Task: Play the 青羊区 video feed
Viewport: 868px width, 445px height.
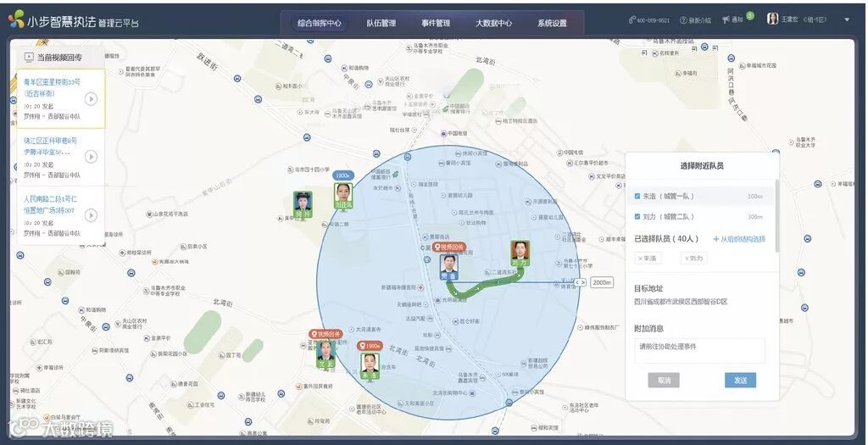Action: pyautogui.click(x=92, y=98)
